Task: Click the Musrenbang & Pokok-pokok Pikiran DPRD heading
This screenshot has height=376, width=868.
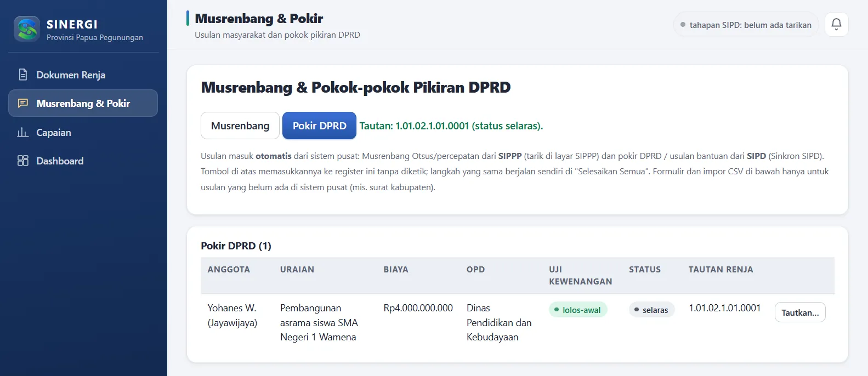Action: click(356, 87)
